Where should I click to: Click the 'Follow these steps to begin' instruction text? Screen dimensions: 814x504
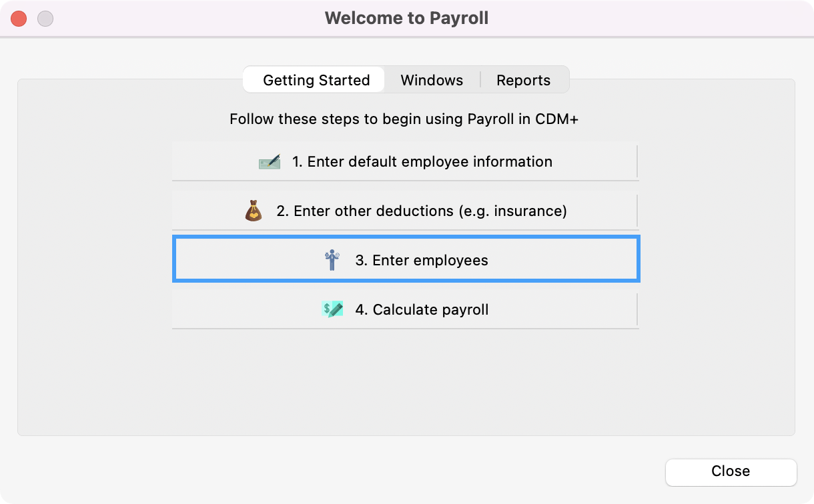[x=404, y=119]
